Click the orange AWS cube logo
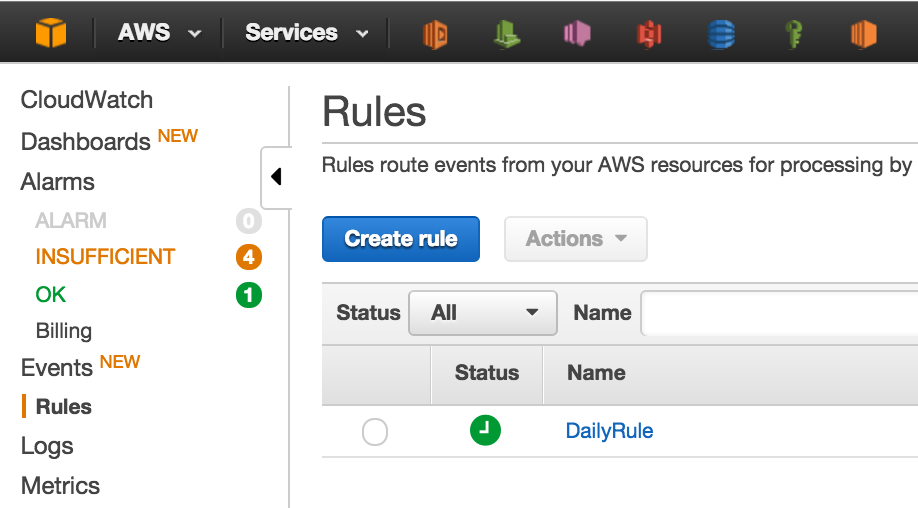918x508 pixels. tap(51, 32)
